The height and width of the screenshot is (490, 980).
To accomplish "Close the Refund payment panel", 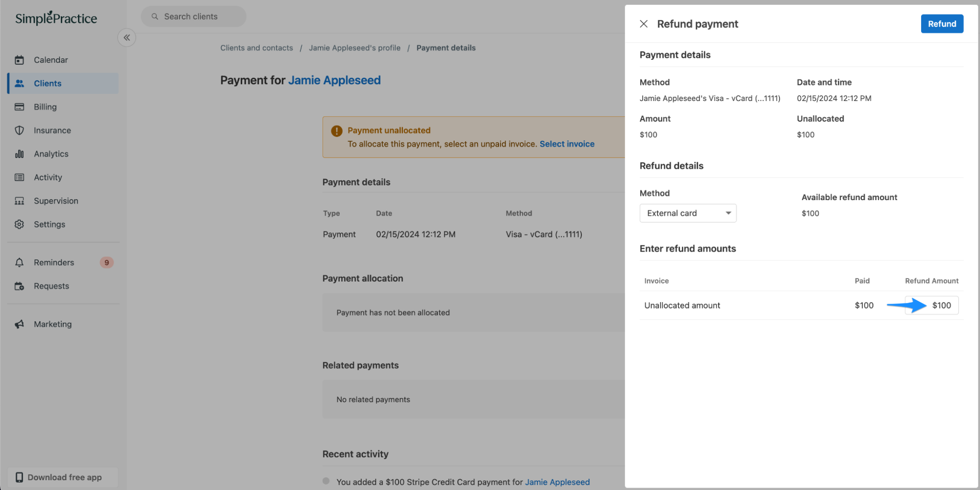I will [x=644, y=24].
